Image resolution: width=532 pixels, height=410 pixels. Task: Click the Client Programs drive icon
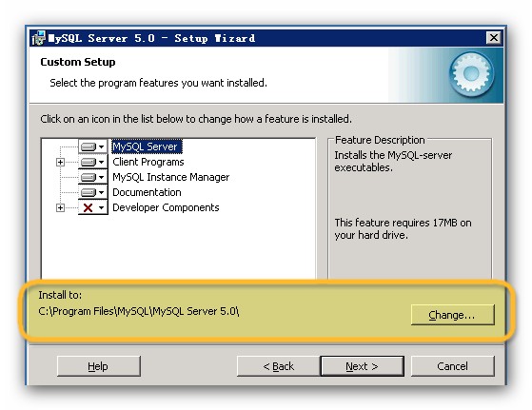[x=89, y=162]
